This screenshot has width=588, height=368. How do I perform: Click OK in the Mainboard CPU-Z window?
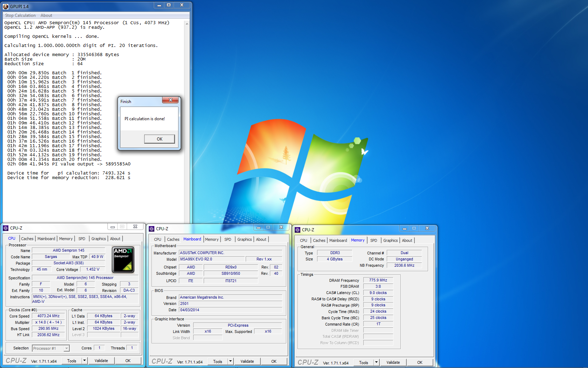274,361
